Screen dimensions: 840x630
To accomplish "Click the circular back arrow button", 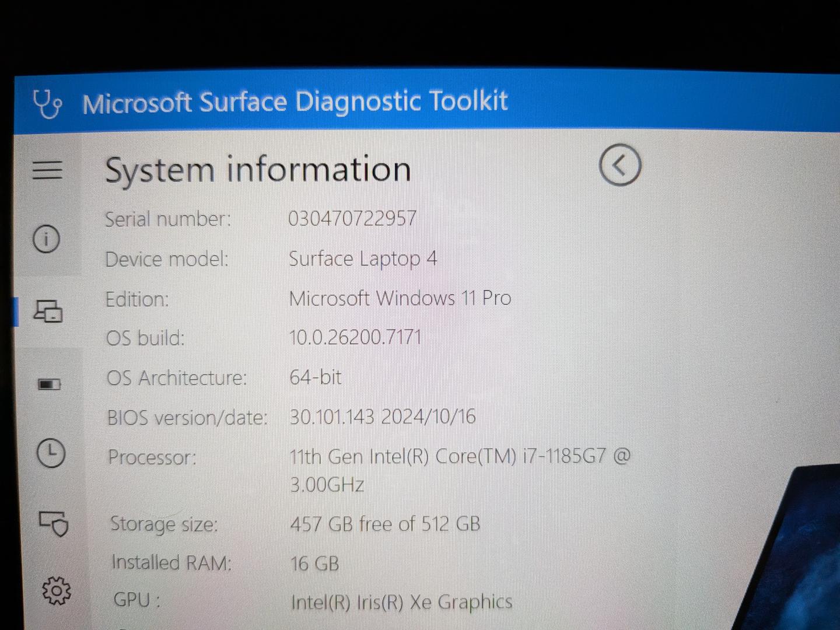I will (x=619, y=165).
